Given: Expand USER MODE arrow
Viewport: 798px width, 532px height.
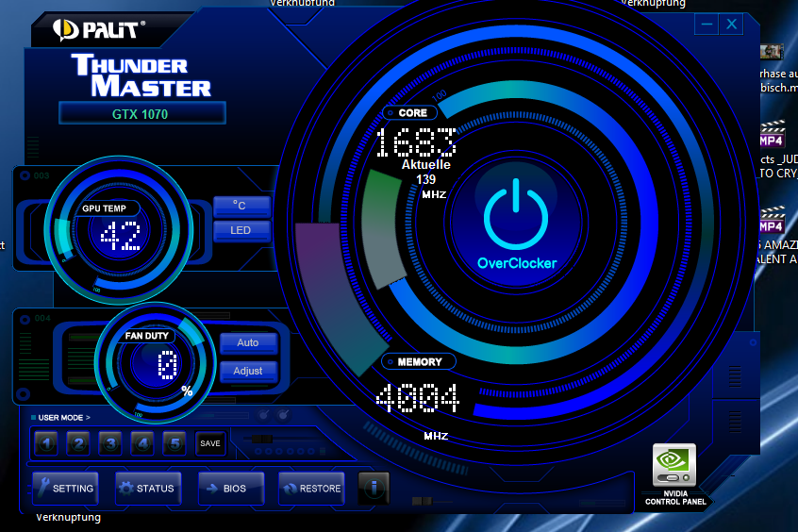Looking at the screenshot, I should click(x=88, y=418).
